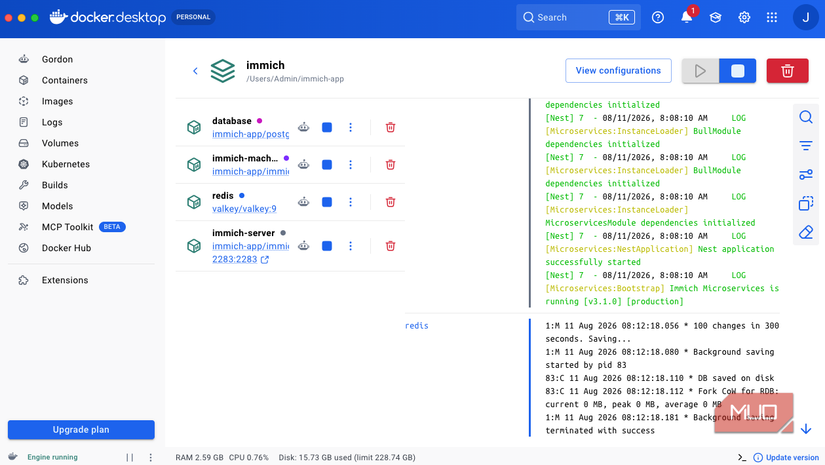
Task: Ask Gordon about redis container
Action: coord(304,202)
